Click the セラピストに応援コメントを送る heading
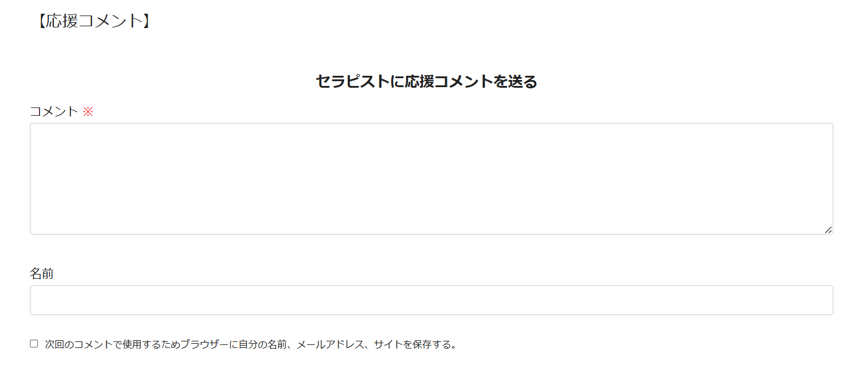This screenshot has width=868, height=376. pos(426,82)
